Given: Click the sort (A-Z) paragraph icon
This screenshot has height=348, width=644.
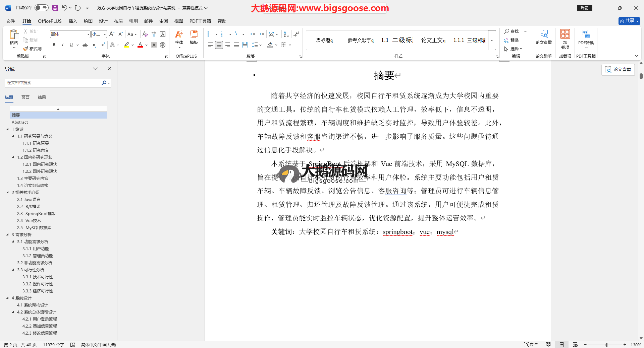Looking at the screenshot, I should tap(286, 34).
